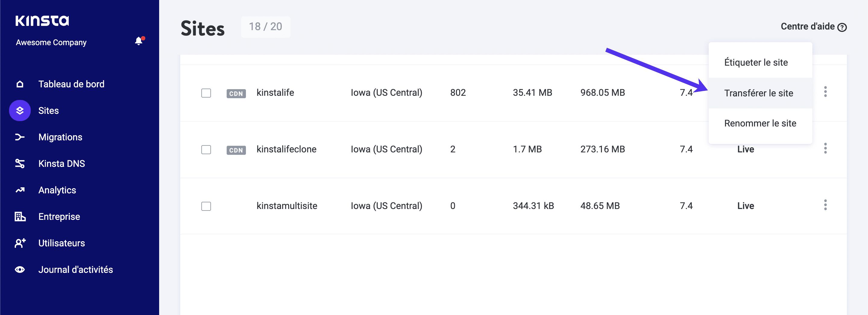Click the Utilisateurs add-user icon

[x=20, y=243]
